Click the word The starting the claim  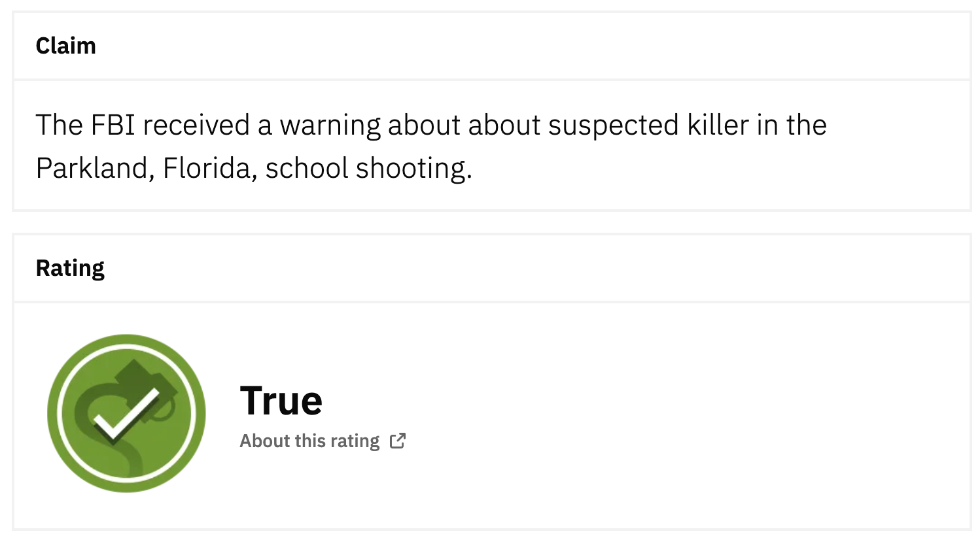click(59, 125)
